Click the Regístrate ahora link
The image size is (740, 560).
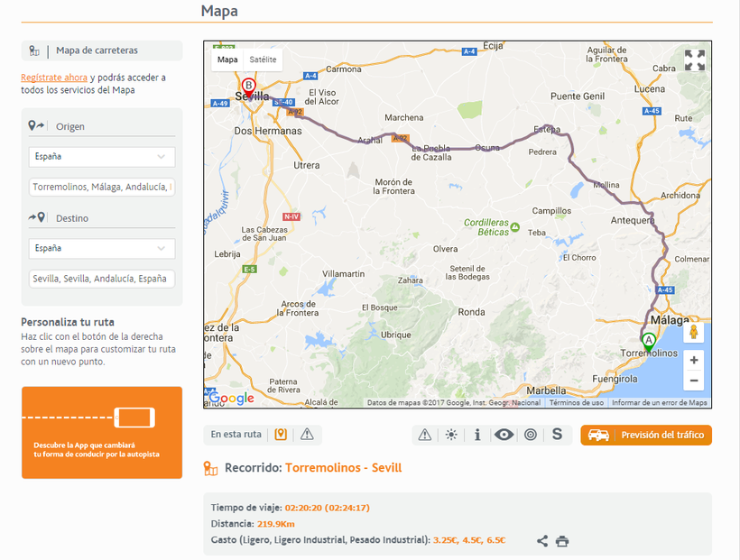54,78
